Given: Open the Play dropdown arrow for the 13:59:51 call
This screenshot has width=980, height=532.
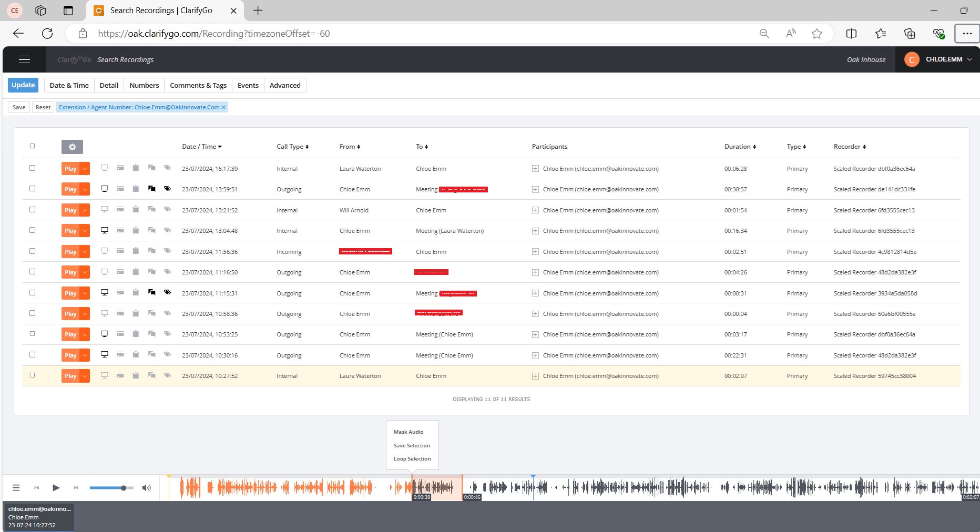Looking at the screenshot, I should (85, 189).
